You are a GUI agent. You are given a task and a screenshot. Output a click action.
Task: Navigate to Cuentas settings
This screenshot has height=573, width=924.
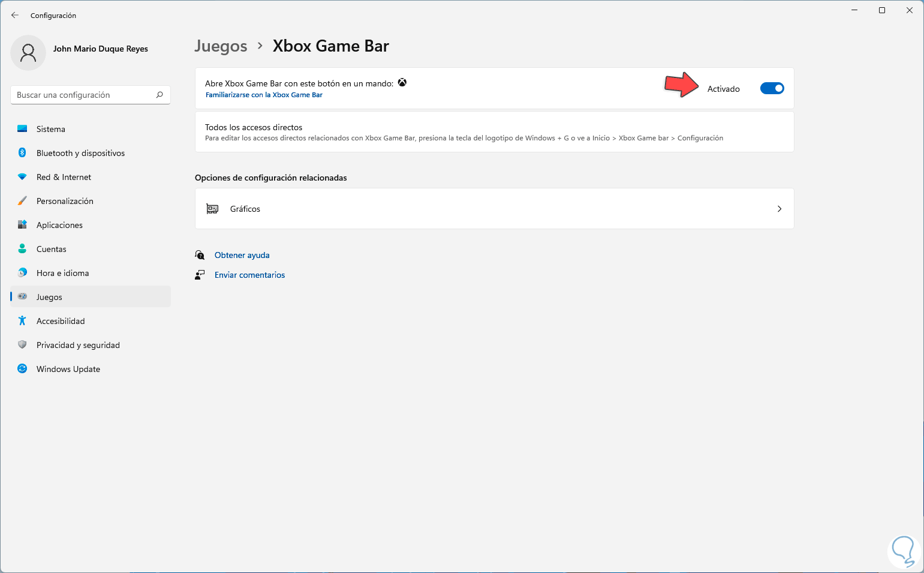click(x=91, y=249)
